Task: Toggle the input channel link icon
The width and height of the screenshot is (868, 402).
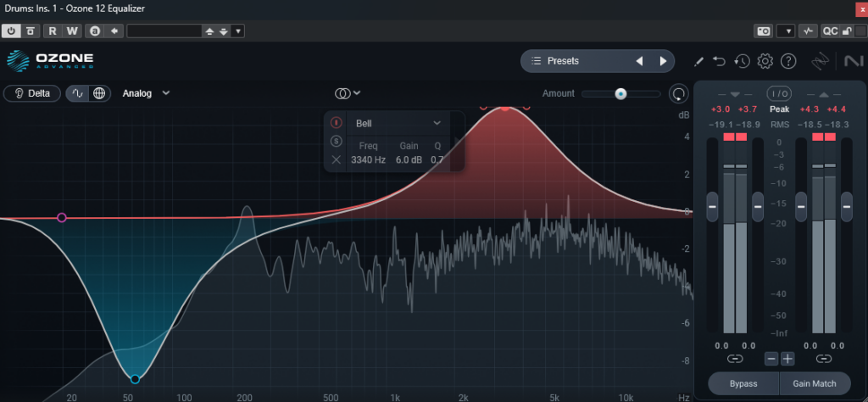Action: 735,359
